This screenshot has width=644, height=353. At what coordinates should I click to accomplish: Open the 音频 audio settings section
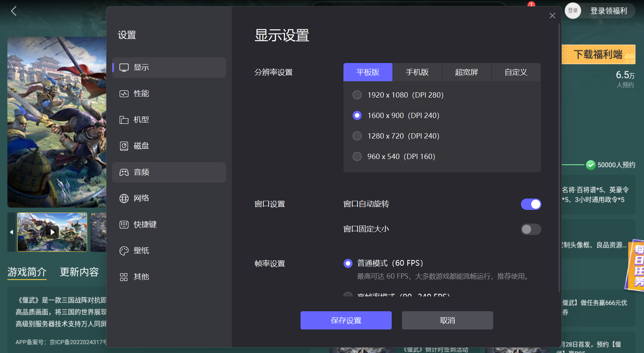[169, 172]
